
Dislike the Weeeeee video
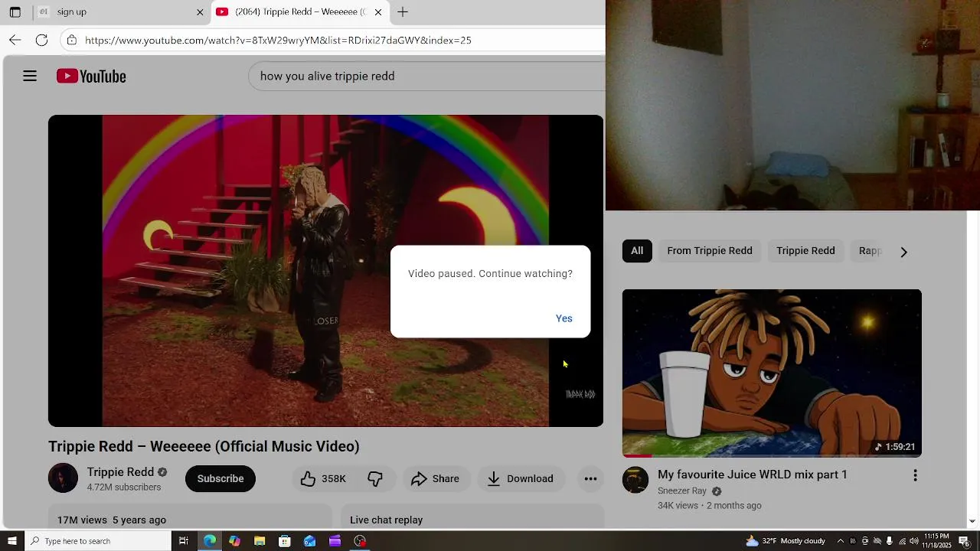(x=375, y=479)
